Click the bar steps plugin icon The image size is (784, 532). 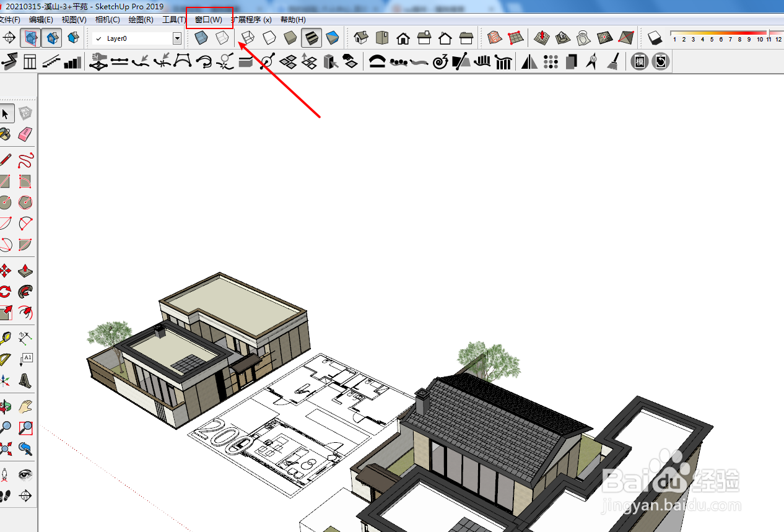pyautogui.click(x=73, y=61)
